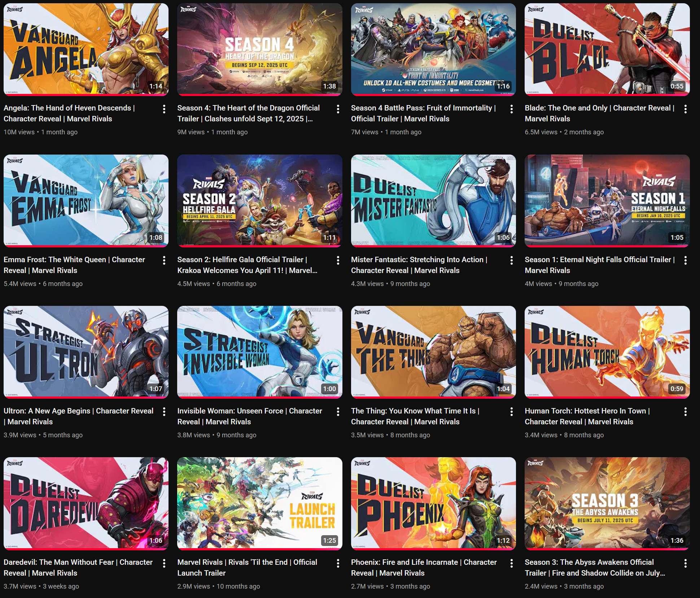Open options menu for Angela character reveal video
Viewport: 700px width, 598px height.
[164, 109]
